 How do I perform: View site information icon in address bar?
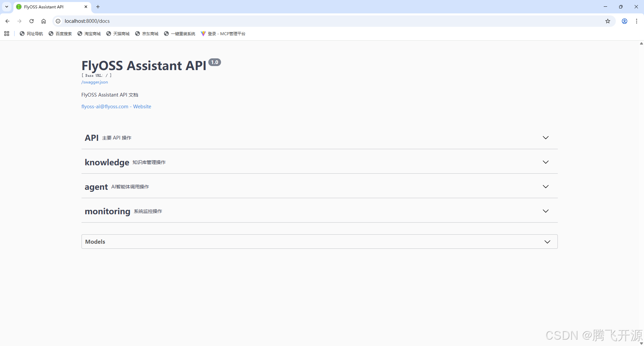tap(58, 21)
